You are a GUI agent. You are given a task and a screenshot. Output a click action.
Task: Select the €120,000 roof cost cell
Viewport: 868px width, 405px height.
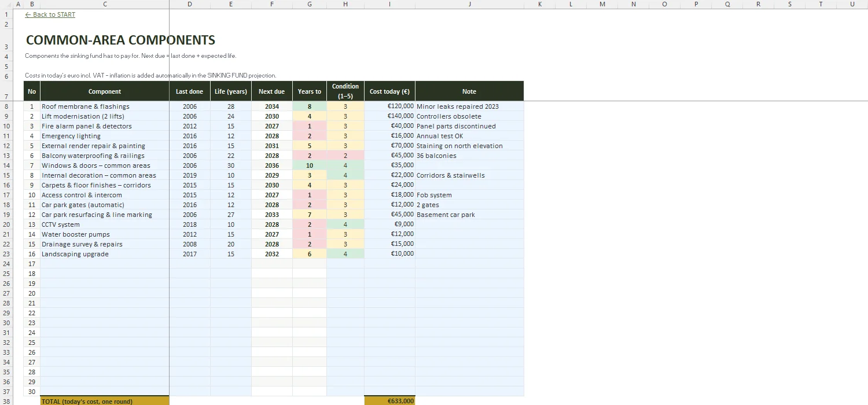(x=389, y=106)
